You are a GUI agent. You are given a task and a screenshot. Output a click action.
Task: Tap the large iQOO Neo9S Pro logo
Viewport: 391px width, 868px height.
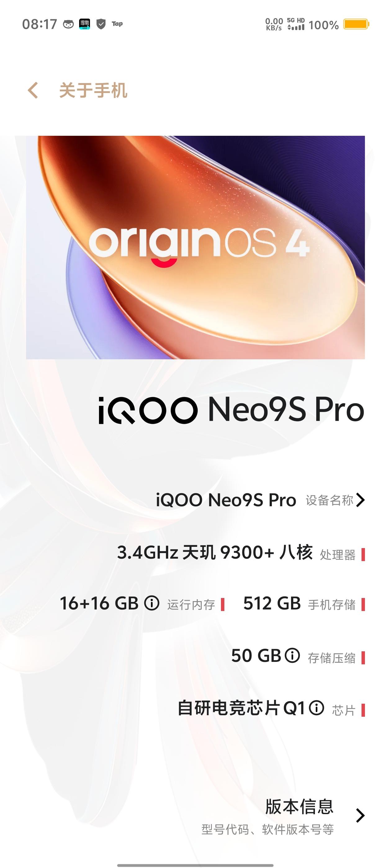point(231,410)
